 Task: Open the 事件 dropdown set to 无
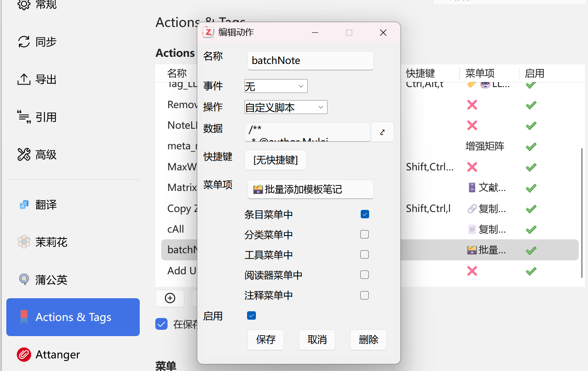pos(276,86)
